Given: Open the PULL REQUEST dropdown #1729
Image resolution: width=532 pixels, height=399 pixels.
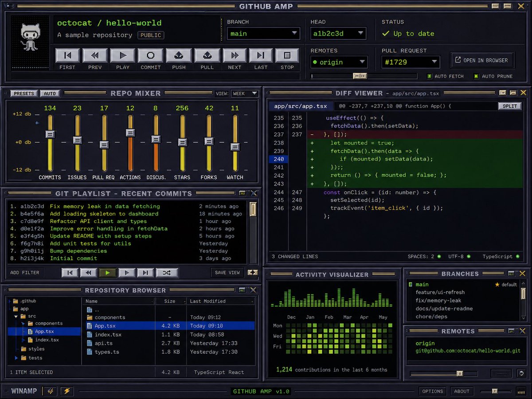Looking at the screenshot, I should [x=411, y=62].
